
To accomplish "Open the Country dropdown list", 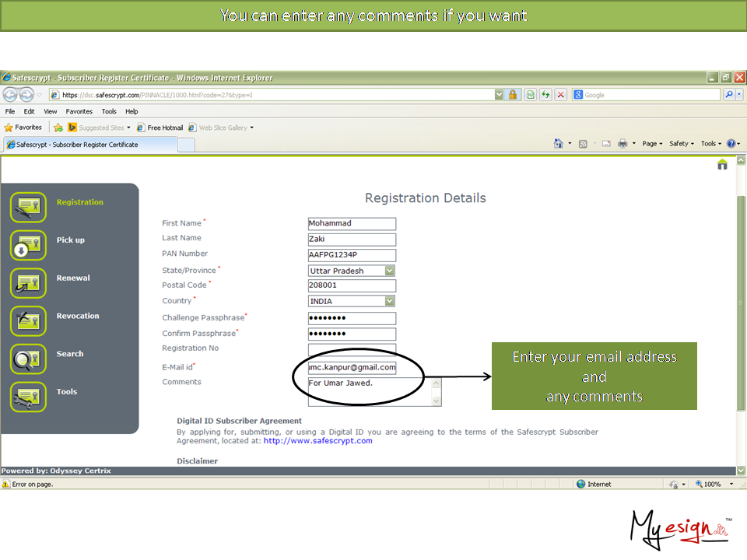I will coord(390,301).
